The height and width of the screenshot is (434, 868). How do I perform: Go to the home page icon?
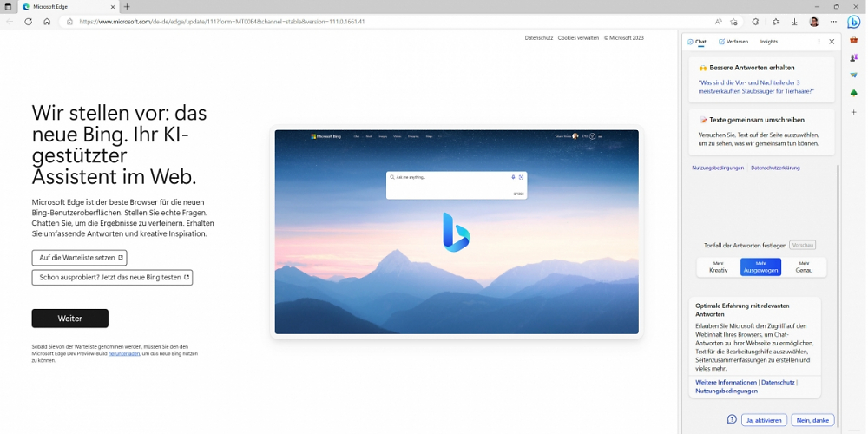click(47, 22)
